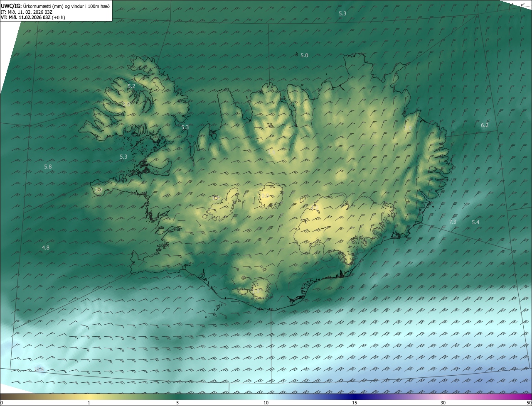This screenshot has width=532, height=406.
Task: Click the 5 tick label on the colour scale
Action: [x=177, y=403]
